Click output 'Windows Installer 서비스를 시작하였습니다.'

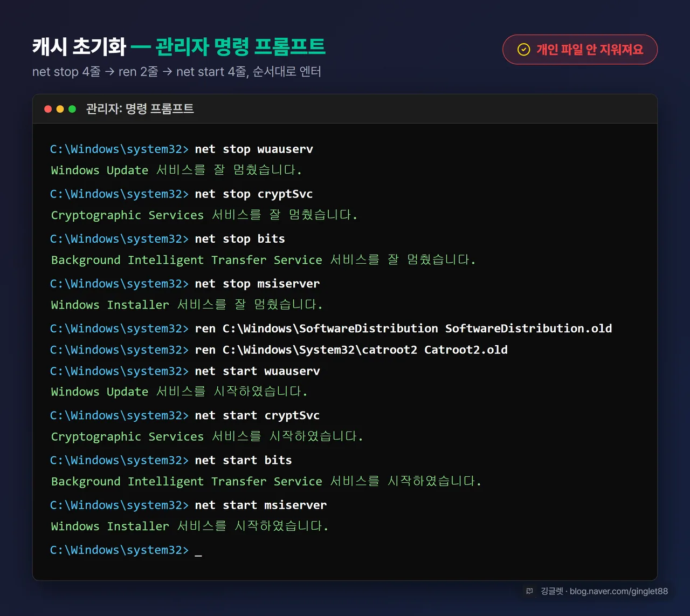click(190, 526)
